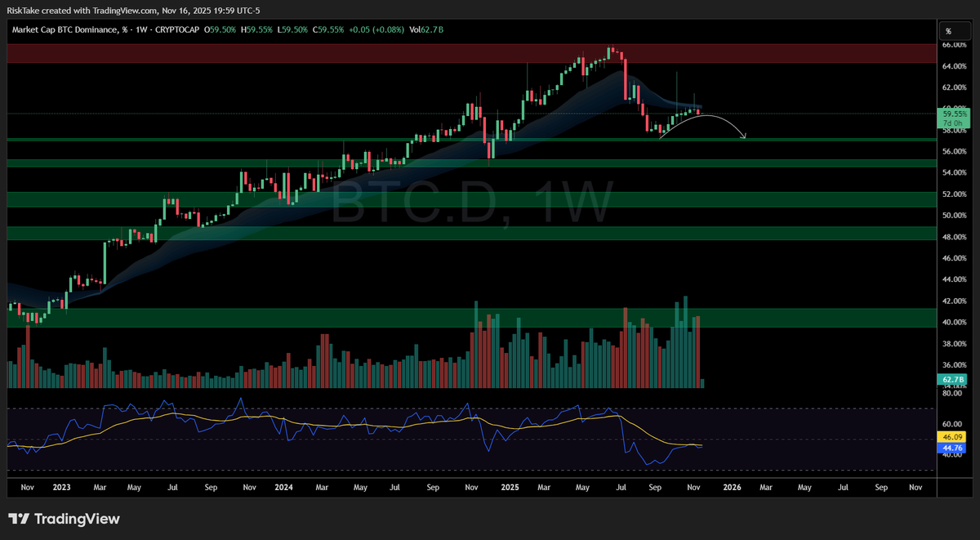Click the 60.00 RSI scale label
Image resolution: width=980 pixels, height=540 pixels.
coord(953,424)
